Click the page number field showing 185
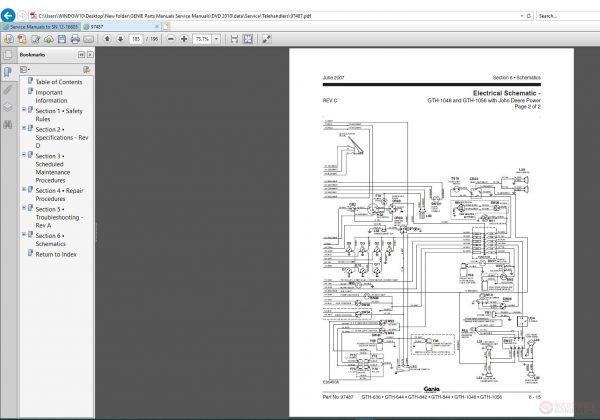This screenshot has width=600, height=420. (x=136, y=39)
